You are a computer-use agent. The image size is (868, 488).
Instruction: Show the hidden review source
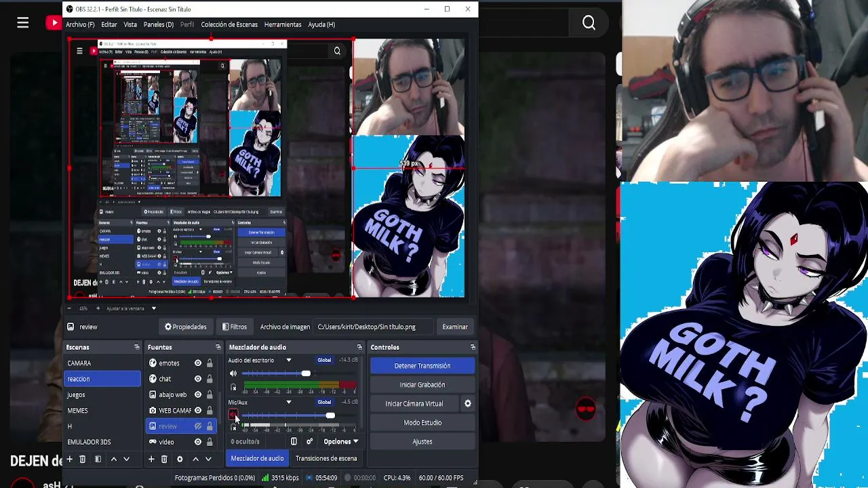(198, 426)
